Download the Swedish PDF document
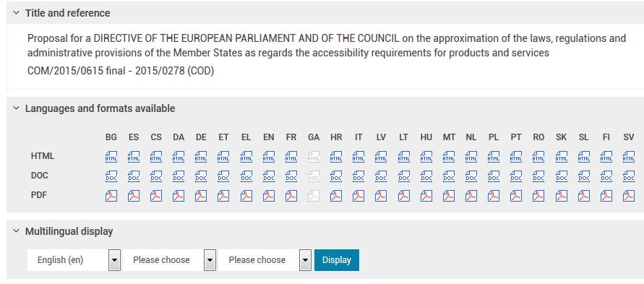Image resolution: width=644 pixels, height=284 pixels. (x=628, y=196)
